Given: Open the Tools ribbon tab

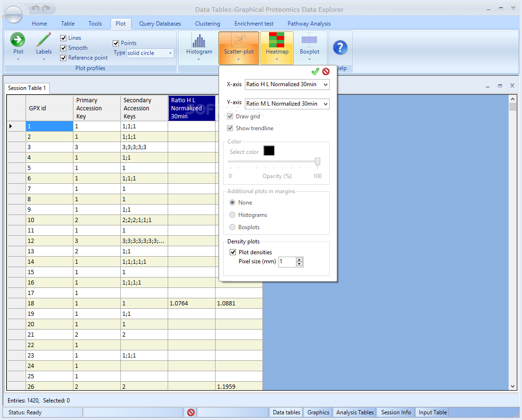Looking at the screenshot, I should (95, 24).
